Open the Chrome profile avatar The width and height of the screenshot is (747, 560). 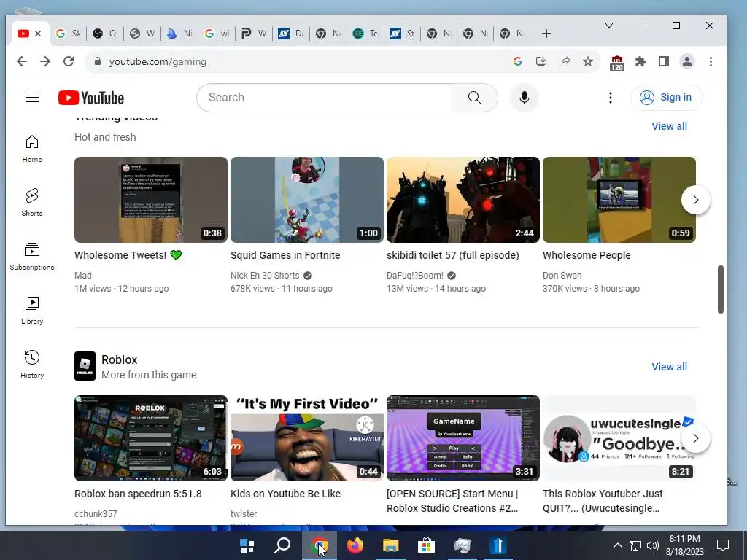(687, 61)
